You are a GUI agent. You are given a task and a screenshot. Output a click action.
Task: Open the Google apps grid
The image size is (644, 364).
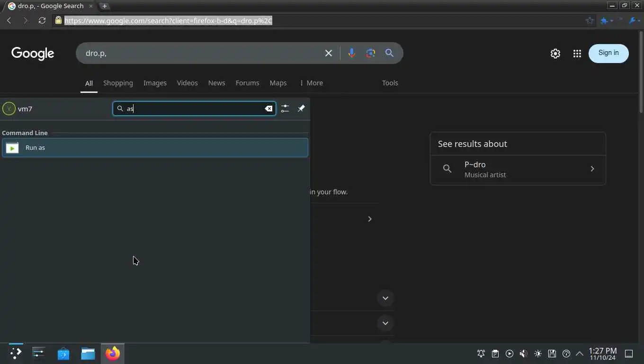[x=577, y=54]
